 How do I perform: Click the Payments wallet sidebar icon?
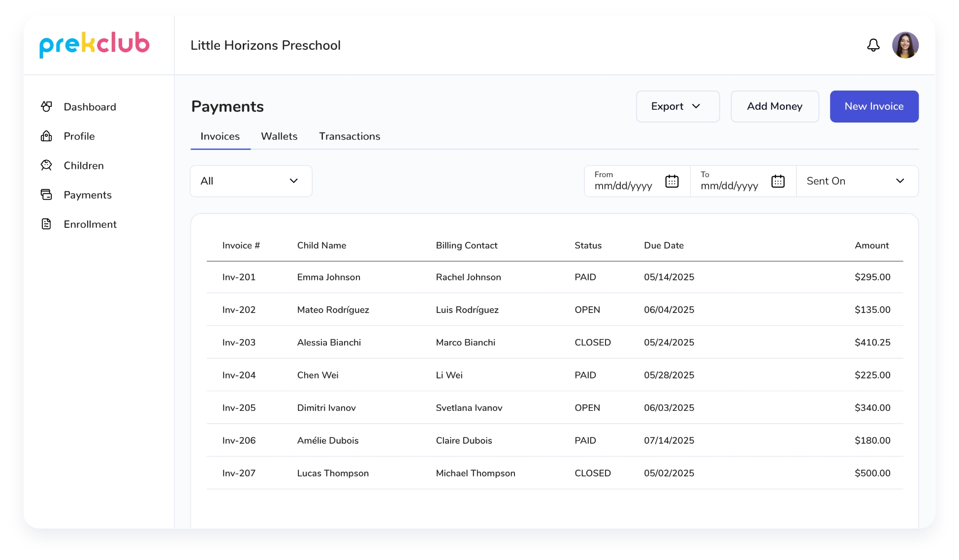tap(46, 195)
